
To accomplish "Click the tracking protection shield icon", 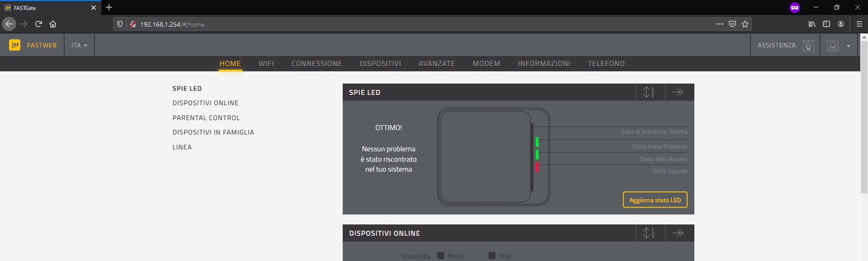I will pos(120,24).
